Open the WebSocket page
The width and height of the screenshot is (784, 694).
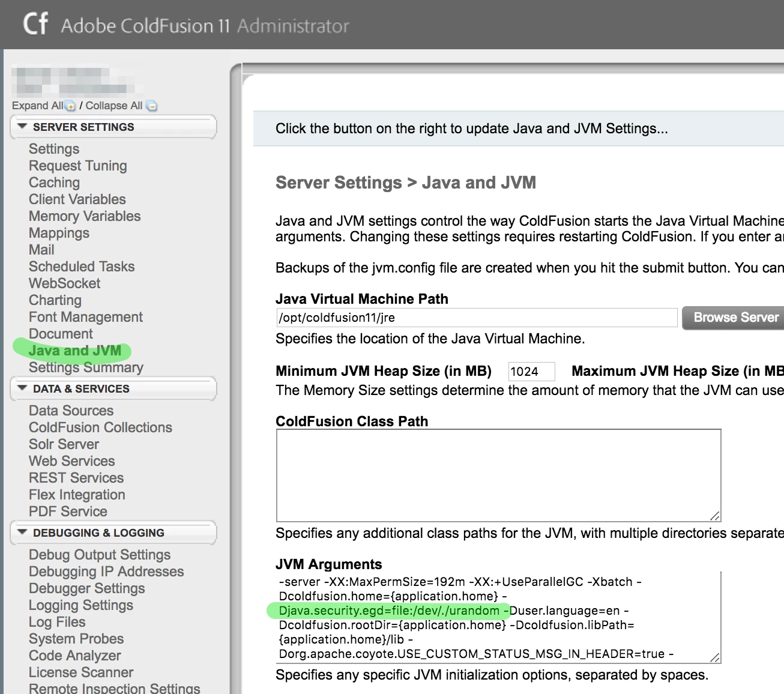pyautogui.click(x=65, y=283)
